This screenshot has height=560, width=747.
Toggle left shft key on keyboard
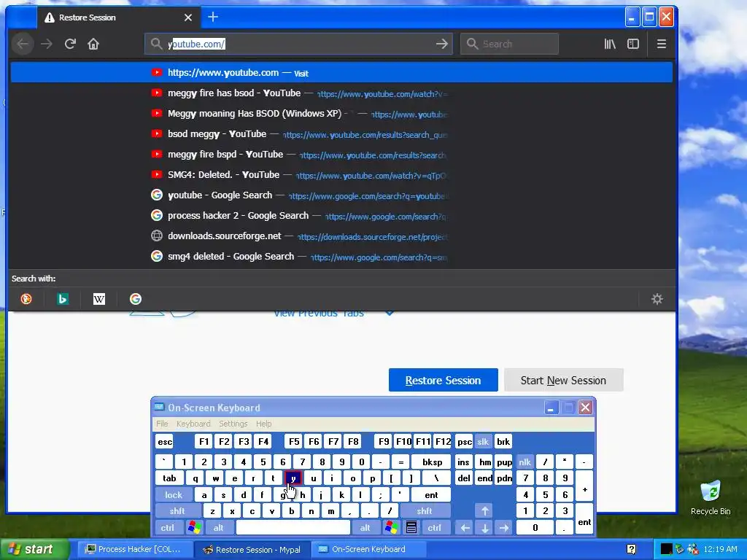pyautogui.click(x=177, y=511)
